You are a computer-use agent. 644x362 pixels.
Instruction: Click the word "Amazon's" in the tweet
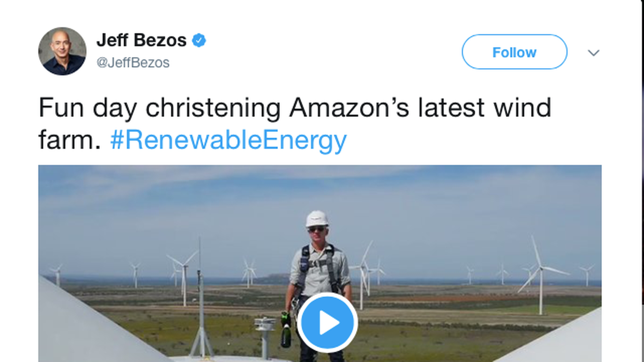click(349, 108)
